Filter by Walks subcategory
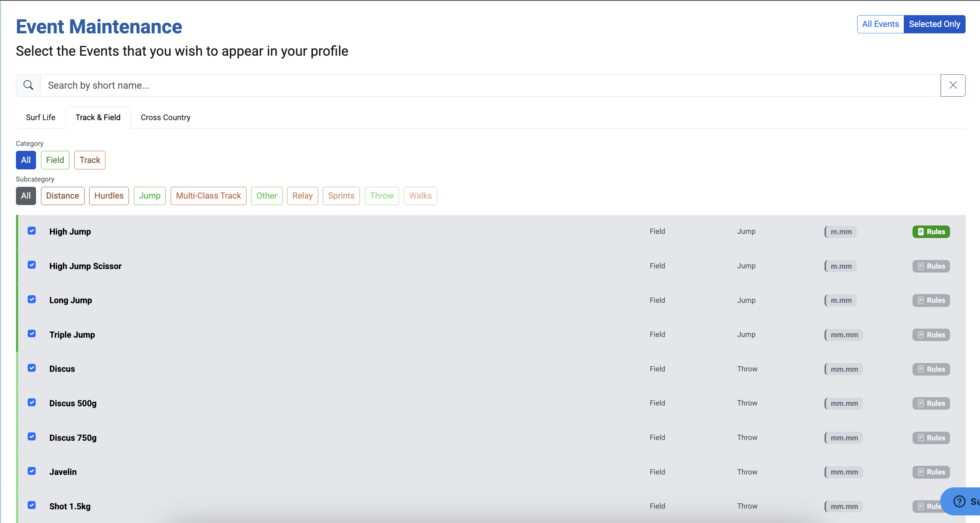This screenshot has height=523, width=980. pos(420,196)
